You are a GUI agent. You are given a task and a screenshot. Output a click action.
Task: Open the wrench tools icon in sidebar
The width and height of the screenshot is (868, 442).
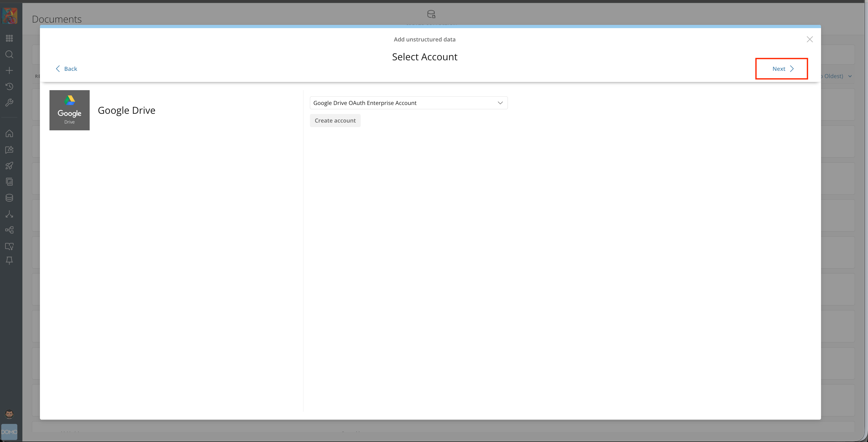pos(10,102)
